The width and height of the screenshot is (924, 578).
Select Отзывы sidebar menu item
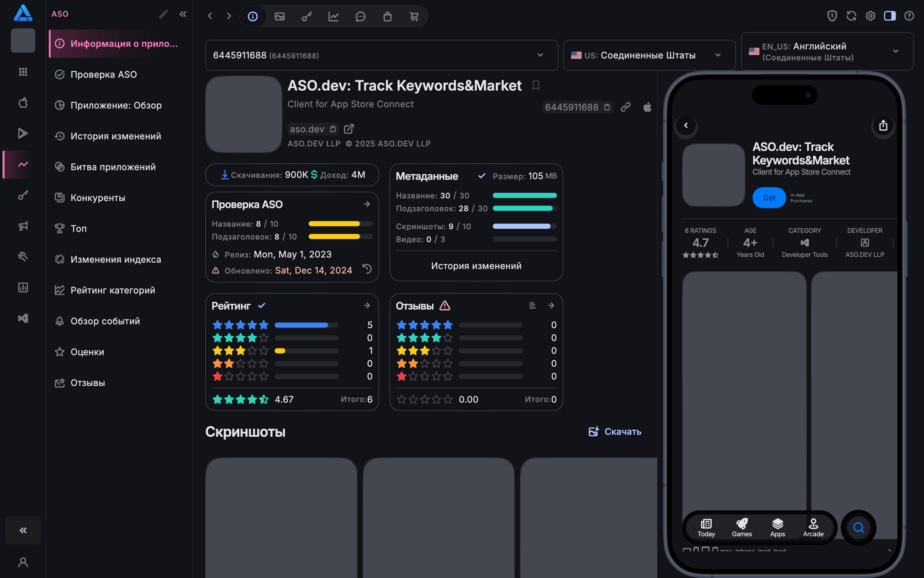tap(118, 383)
